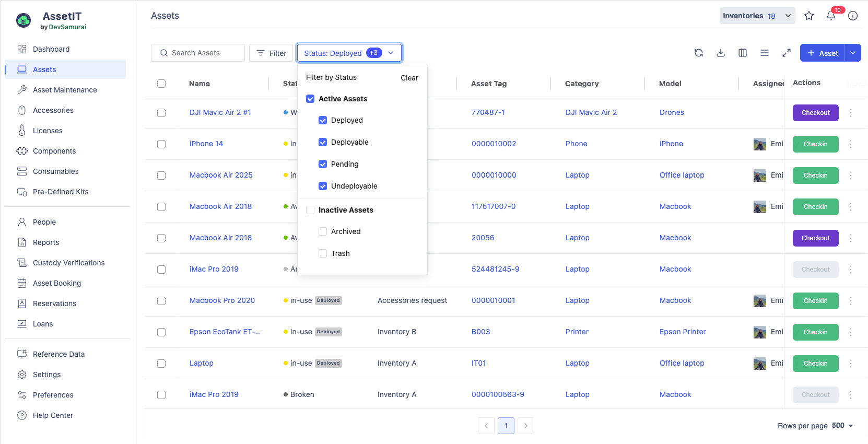Click the refresh assets icon
The height and width of the screenshot is (444, 868).
point(699,53)
